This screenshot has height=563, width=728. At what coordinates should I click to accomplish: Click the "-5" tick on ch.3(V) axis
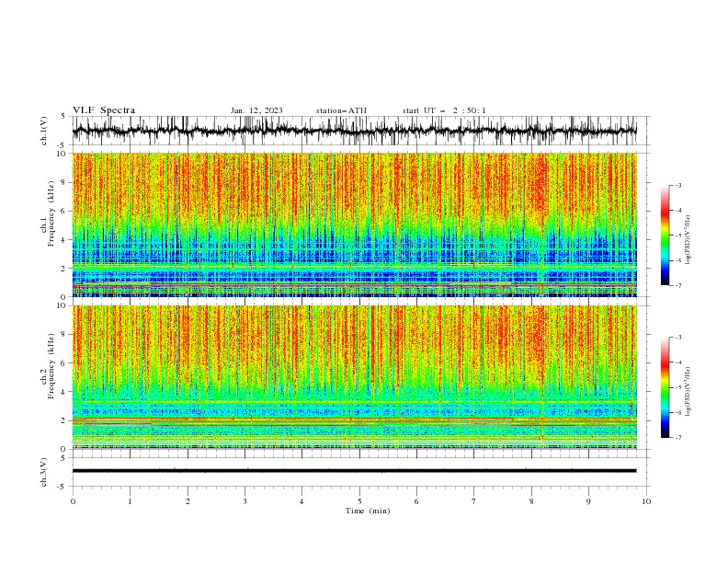click(62, 487)
